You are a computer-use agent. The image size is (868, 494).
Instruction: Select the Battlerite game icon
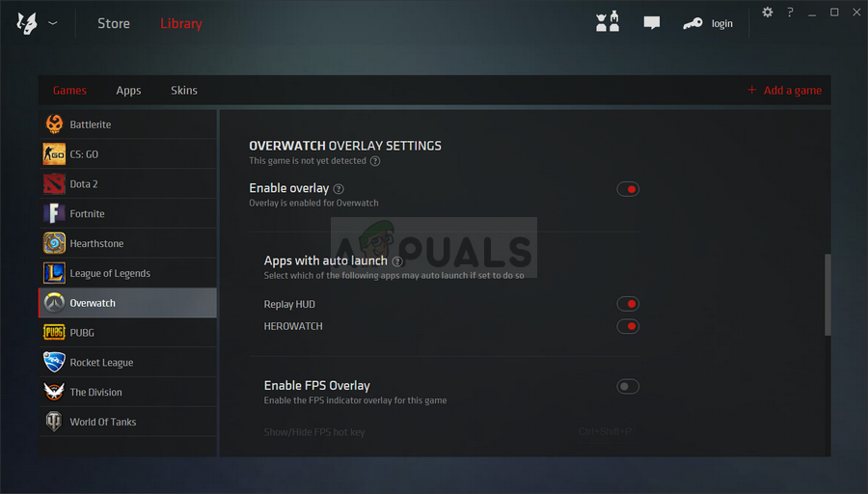point(54,124)
